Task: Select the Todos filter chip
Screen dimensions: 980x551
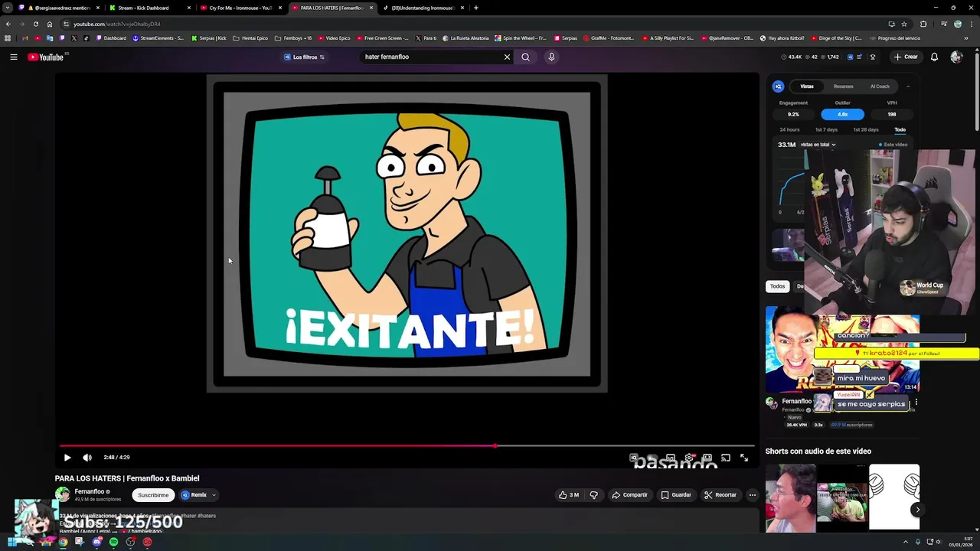Action: coord(777,286)
